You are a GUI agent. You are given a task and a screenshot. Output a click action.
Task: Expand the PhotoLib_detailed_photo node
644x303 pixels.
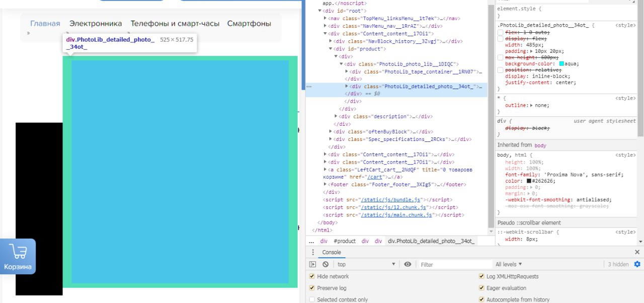click(347, 87)
